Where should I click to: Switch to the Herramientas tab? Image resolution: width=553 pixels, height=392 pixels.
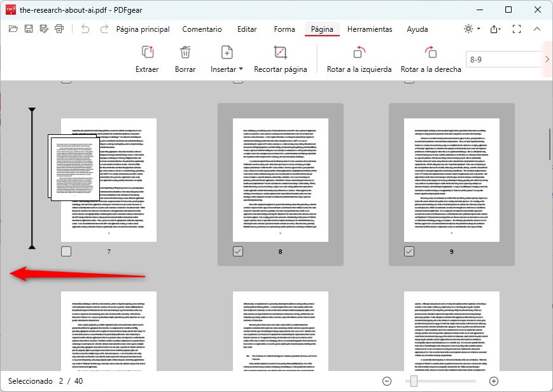pos(370,29)
